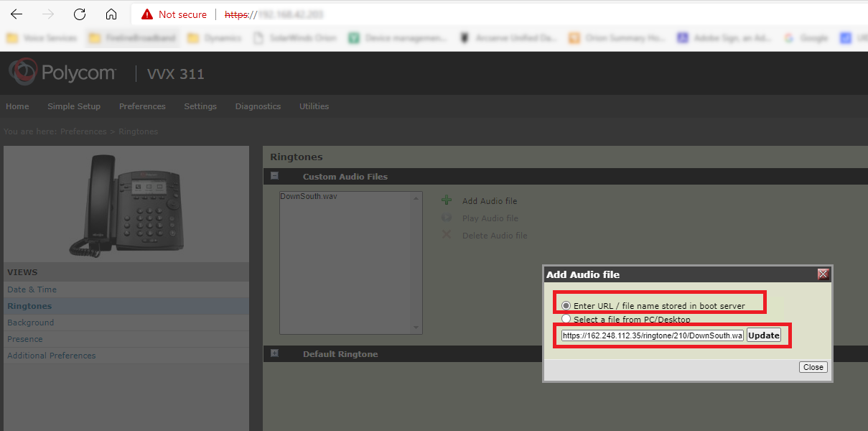
Task: Click the Add Audio file link
Action: pyautogui.click(x=490, y=201)
